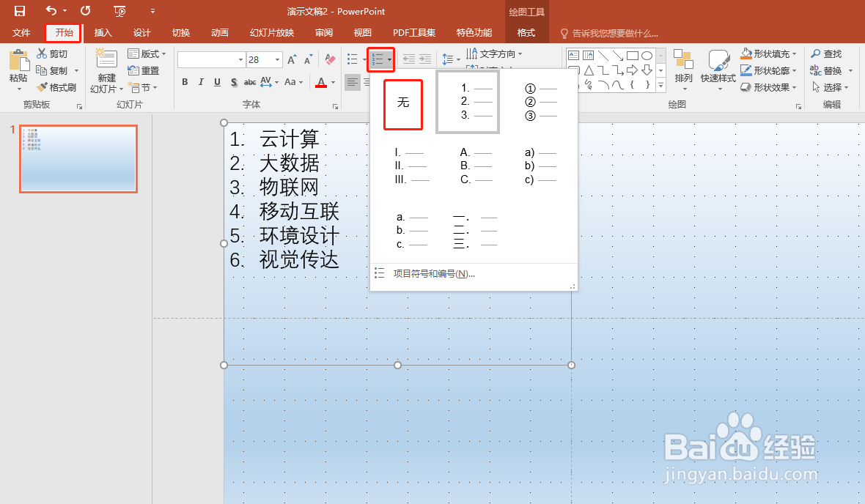Screen dimensions: 865x504
Task: Toggle bold formatting
Action: (185, 82)
